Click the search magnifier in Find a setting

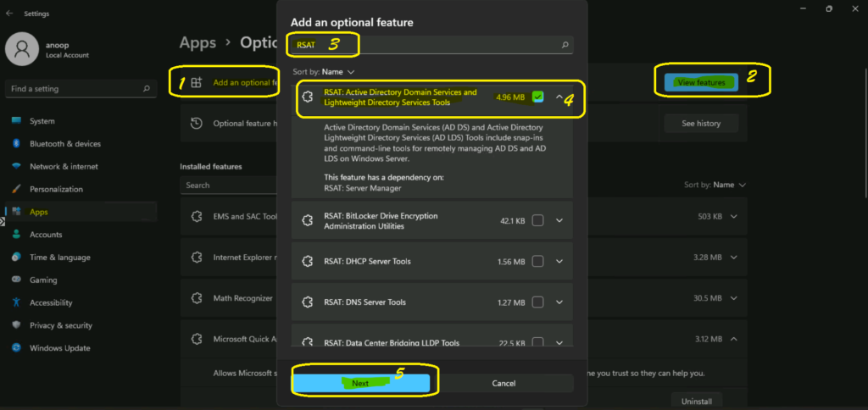[146, 89]
